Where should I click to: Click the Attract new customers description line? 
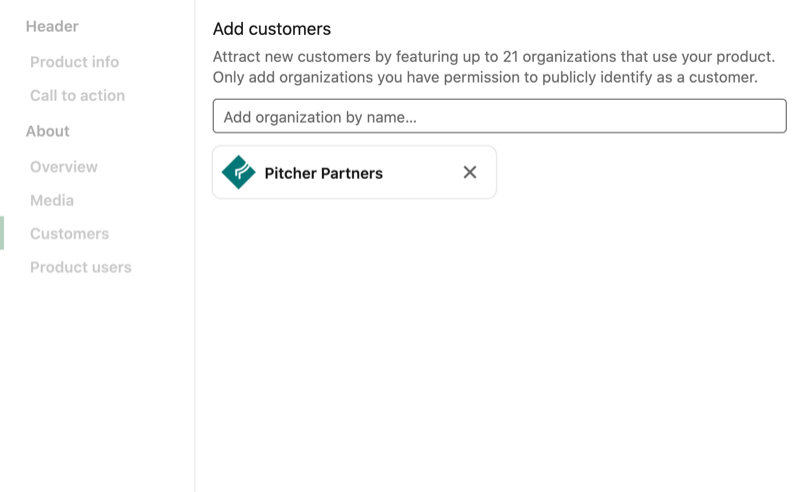(494, 57)
